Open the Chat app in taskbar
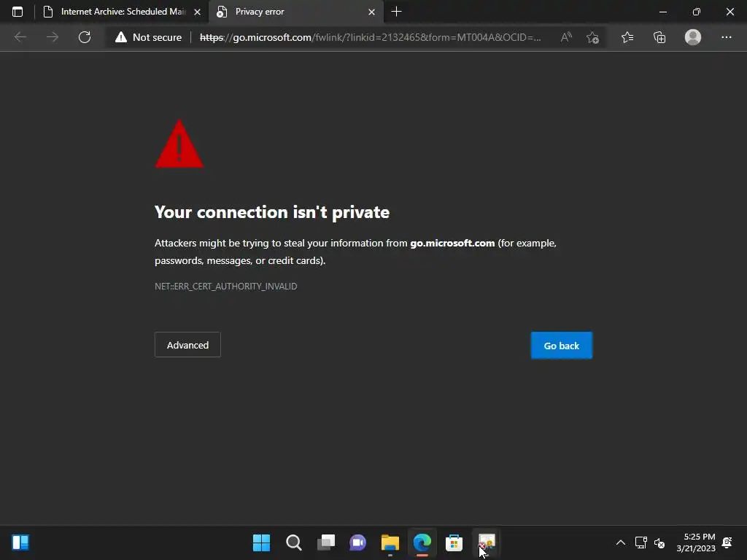Screen dimensions: 747x560 click(357, 542)
